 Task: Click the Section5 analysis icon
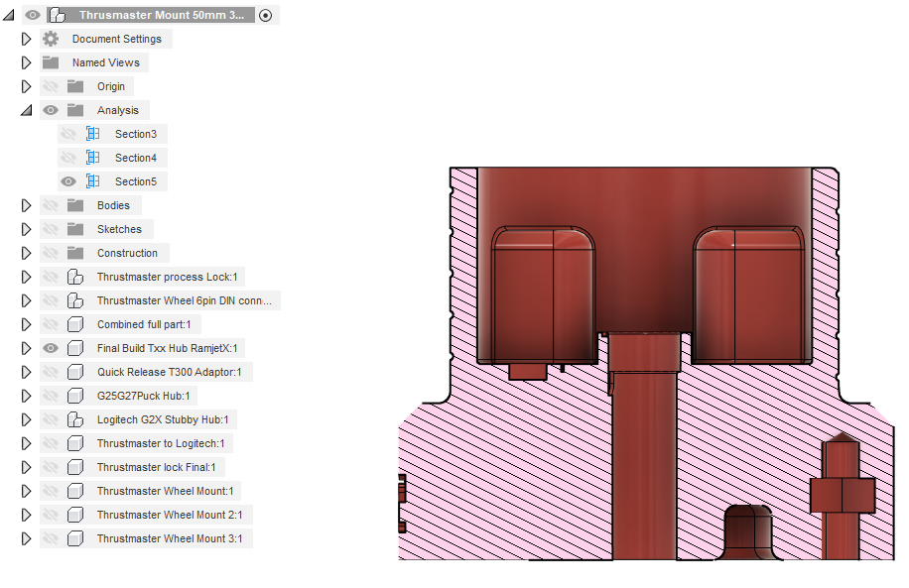[x=92, y=181]
